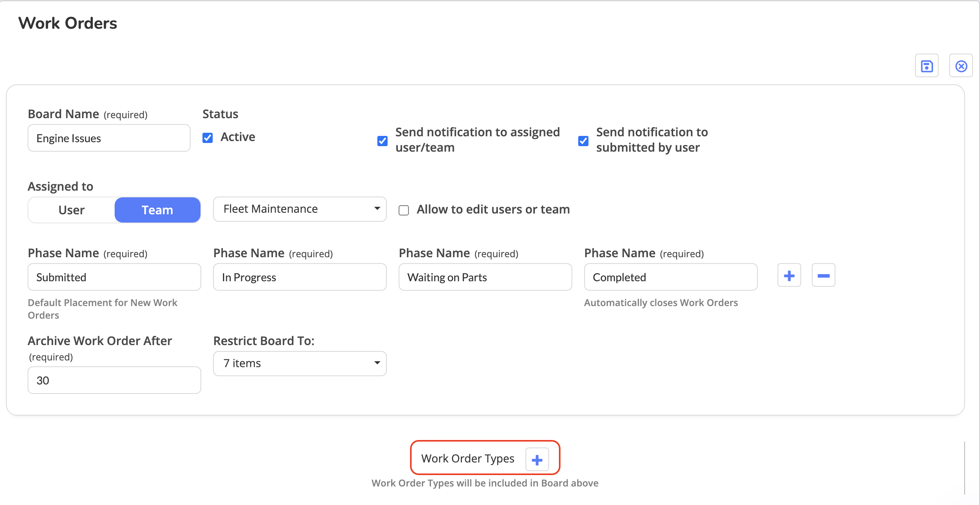
Task: Click the save disk icon
Action: [926, 66]
